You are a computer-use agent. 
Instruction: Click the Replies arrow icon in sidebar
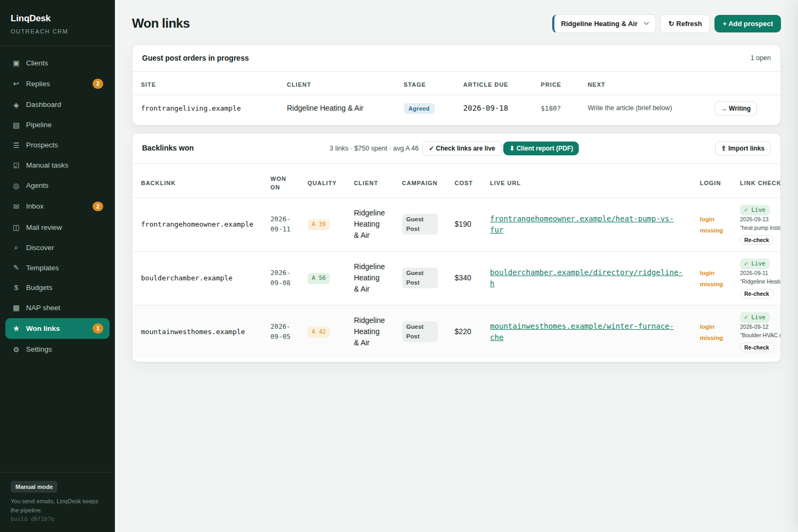click(16, 84)
